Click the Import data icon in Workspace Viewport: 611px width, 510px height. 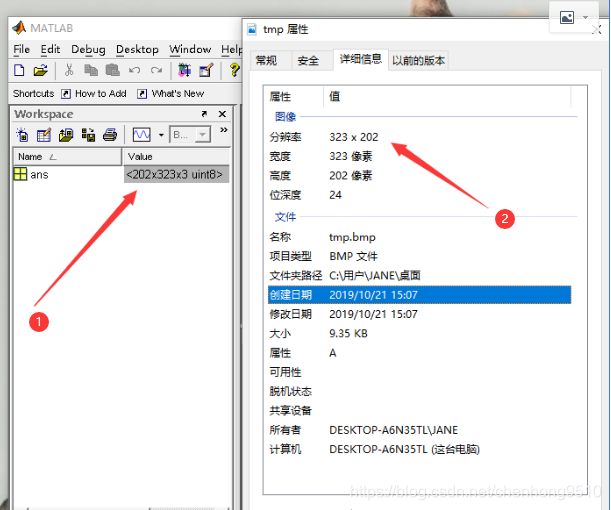(66, 135)
